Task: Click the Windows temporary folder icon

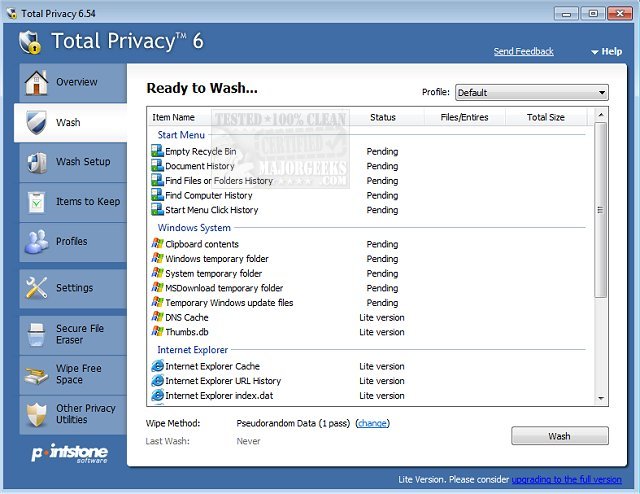Action: 157,258
